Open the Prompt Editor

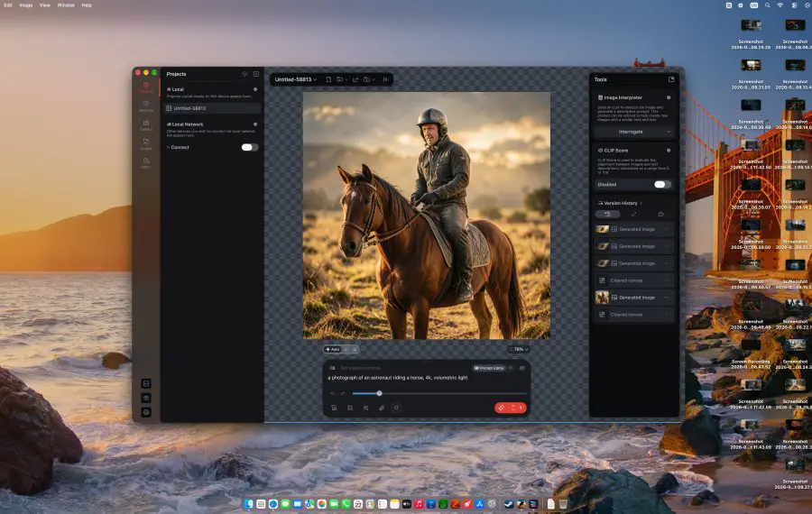pyautogui.click(x=489, y=368)
